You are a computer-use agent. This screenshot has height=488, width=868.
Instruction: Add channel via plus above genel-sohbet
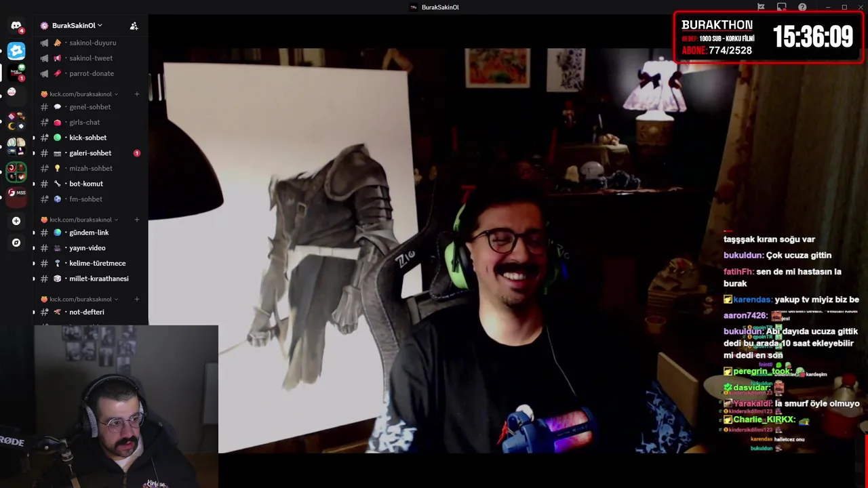(x=137, y=94)
